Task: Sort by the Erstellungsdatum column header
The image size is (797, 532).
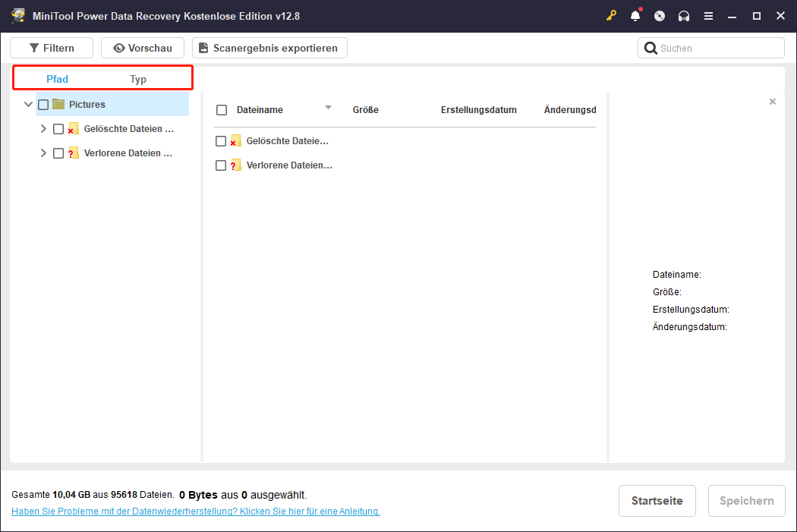Action: (x=479, y=110)
